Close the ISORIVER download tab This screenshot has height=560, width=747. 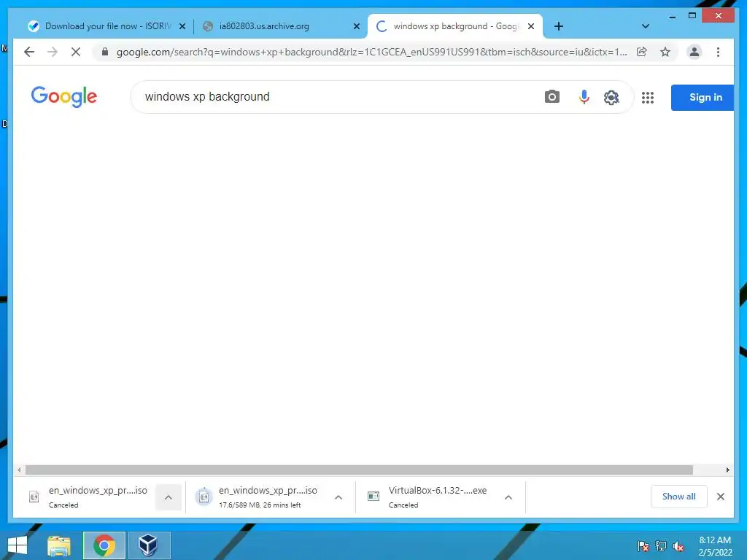182,26
